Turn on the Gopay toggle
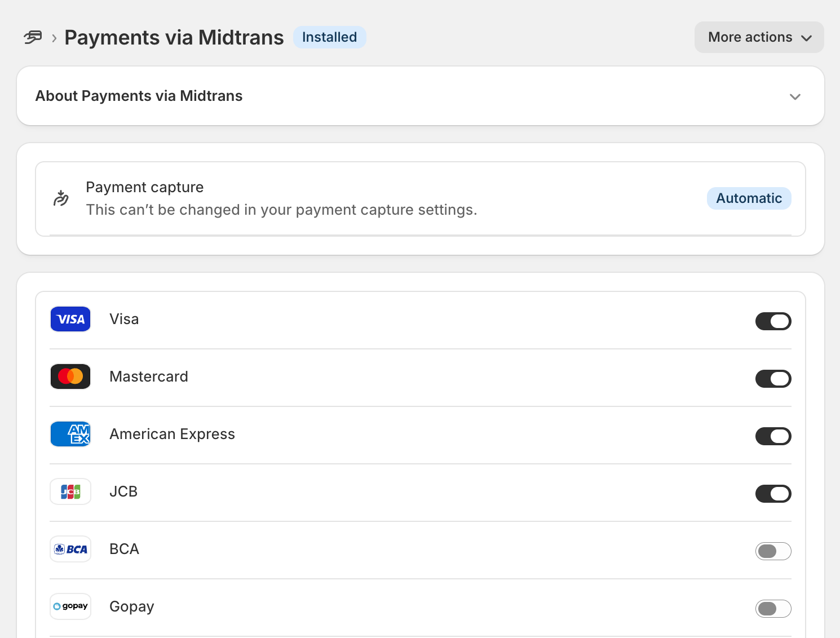840x638 pixels. point(773,609)
